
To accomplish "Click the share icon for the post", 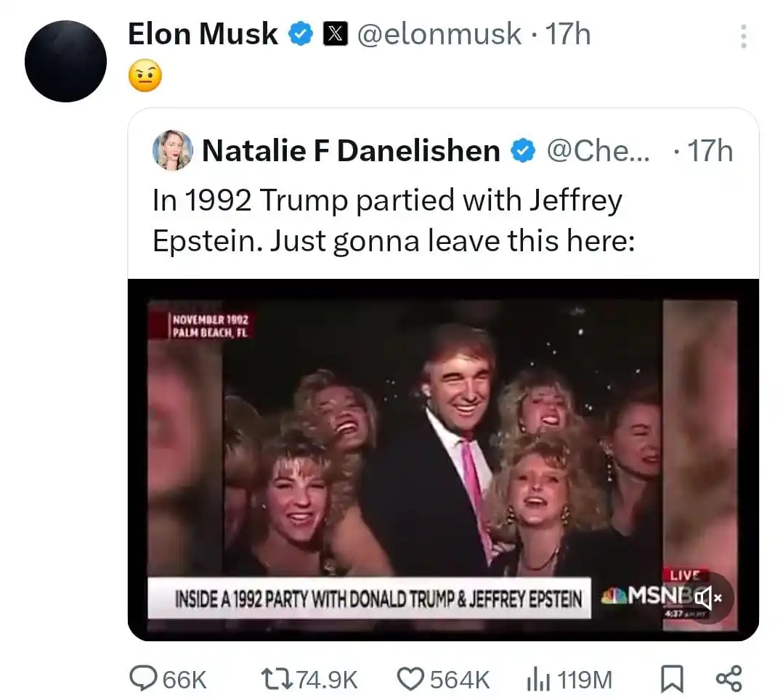I will [x=729, y=679].
